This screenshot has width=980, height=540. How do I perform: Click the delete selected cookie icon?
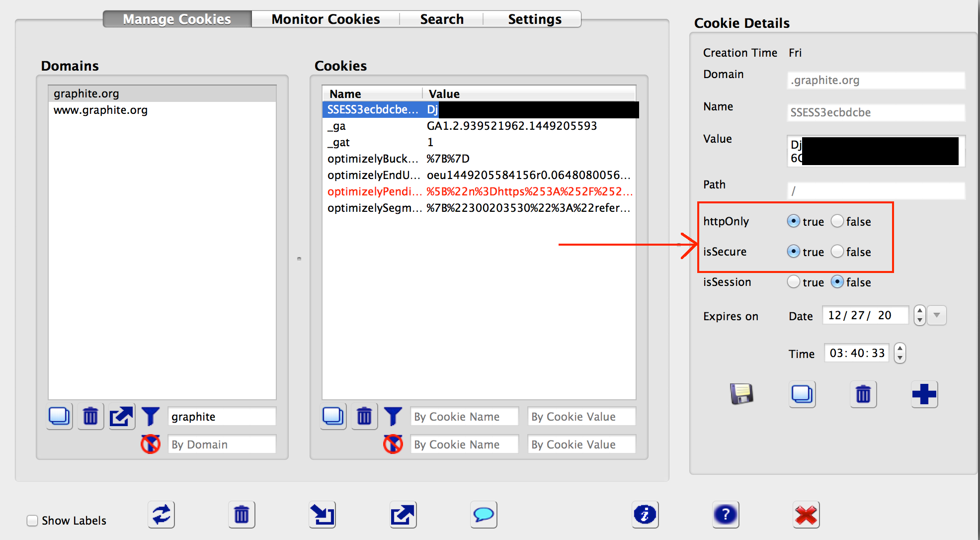pos(364,417)
